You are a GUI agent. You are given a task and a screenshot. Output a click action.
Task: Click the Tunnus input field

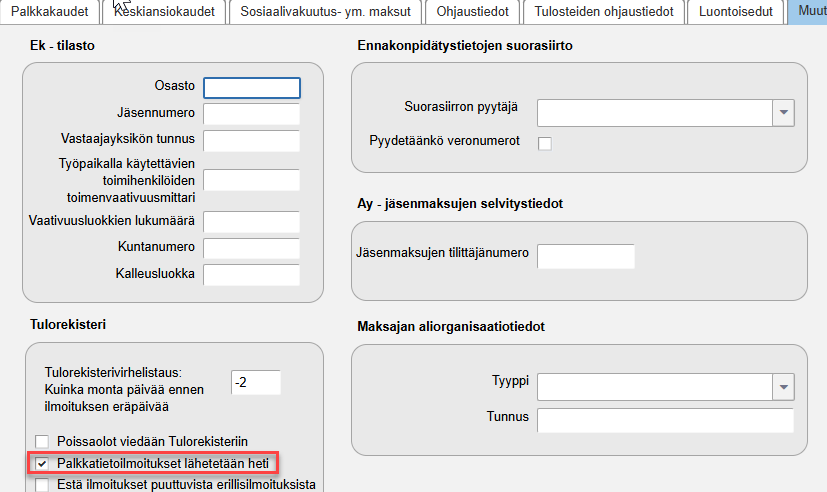666,420
